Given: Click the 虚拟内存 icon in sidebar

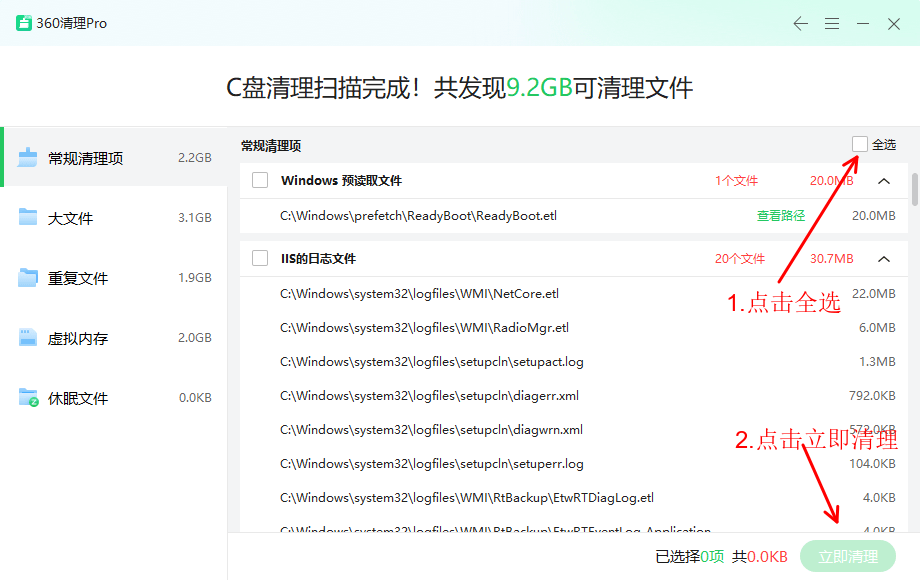Looking at the screenshot, I should (28, 338).
